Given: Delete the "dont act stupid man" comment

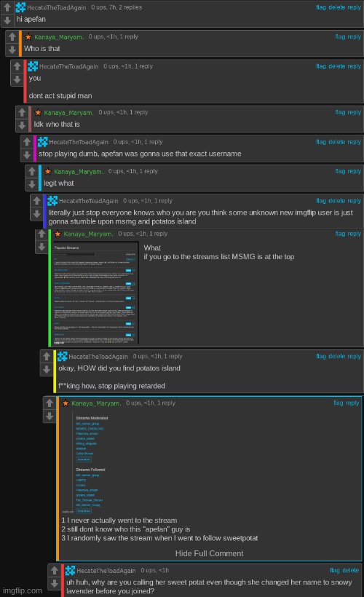Looking at the screenshot, I should click(336, 66).
